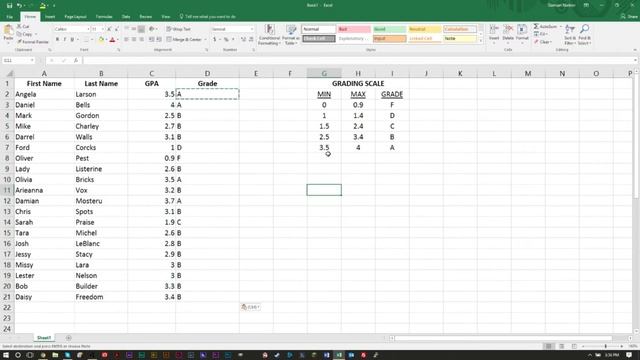The width and height of the screenshot is (640, 360).
Task: Align text right
Action: pyautogui.click(x=142, y=40)
